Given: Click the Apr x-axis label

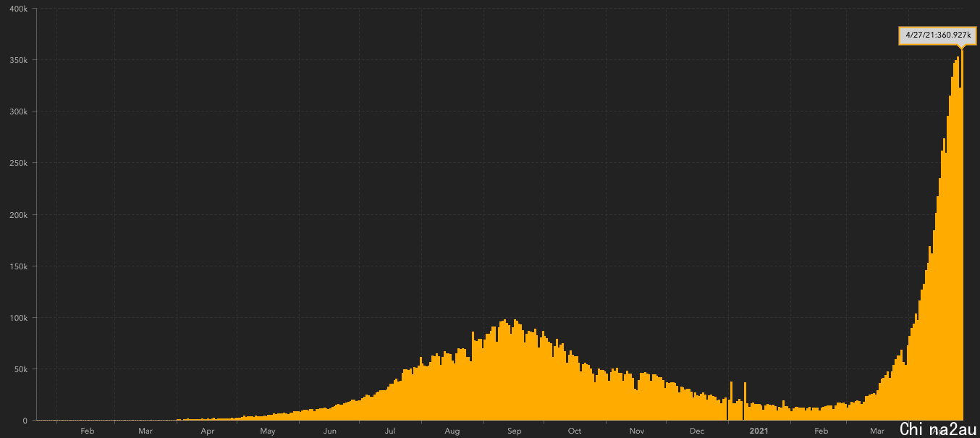Looking at the screenshot, I should coord(208,431).
